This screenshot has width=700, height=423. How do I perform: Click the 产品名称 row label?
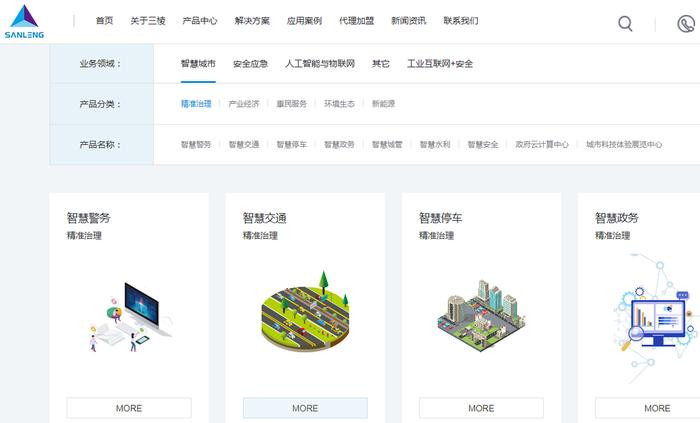point(100,145)
